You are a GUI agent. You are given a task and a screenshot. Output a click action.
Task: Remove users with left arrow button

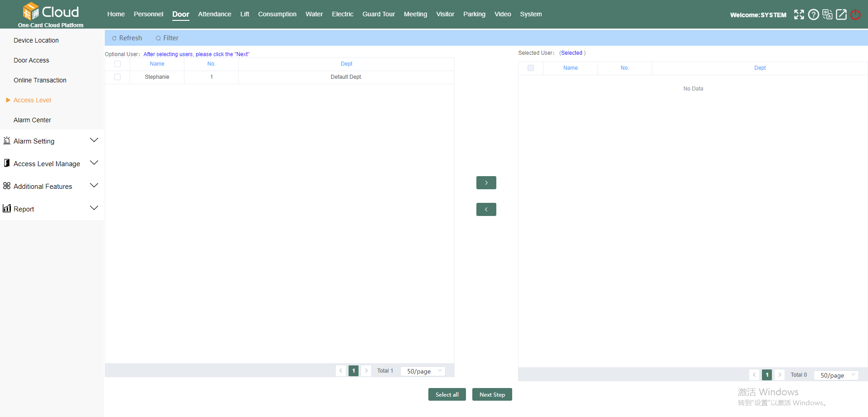[x=486, y=210]
